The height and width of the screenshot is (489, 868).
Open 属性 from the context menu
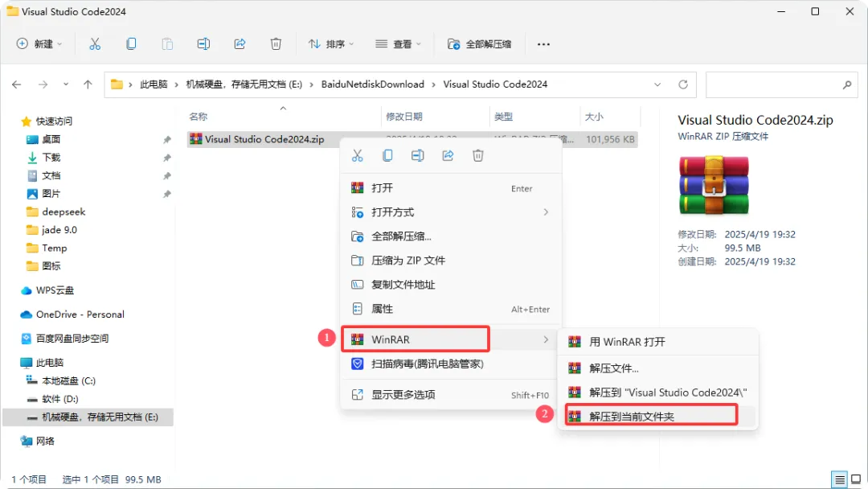click(x=451, y=309)
